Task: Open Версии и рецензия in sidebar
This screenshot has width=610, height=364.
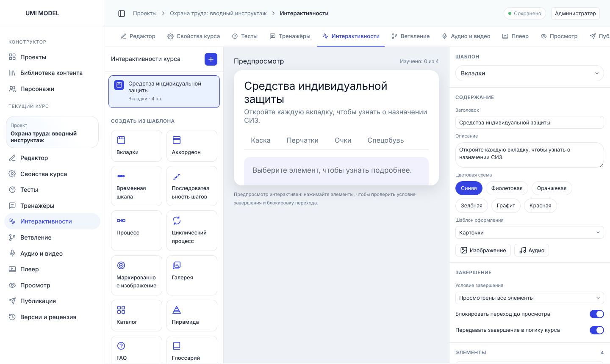Action: pos(52,317)
